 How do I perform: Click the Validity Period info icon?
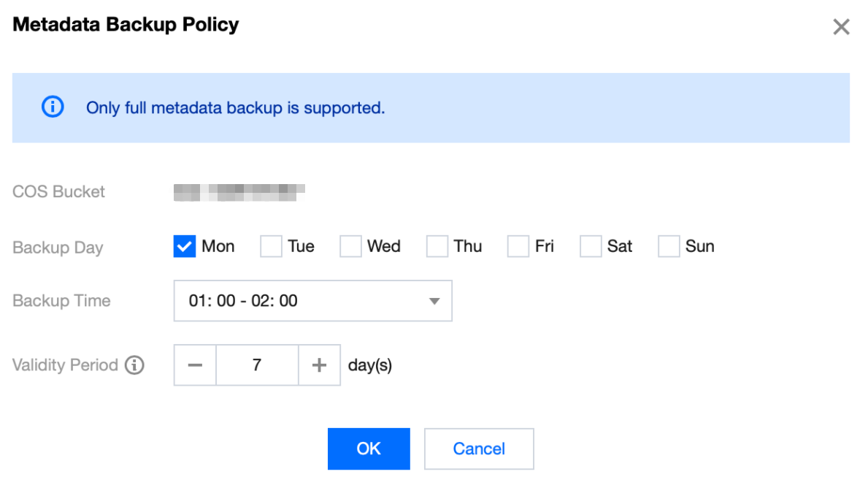(x=134, y=365)
